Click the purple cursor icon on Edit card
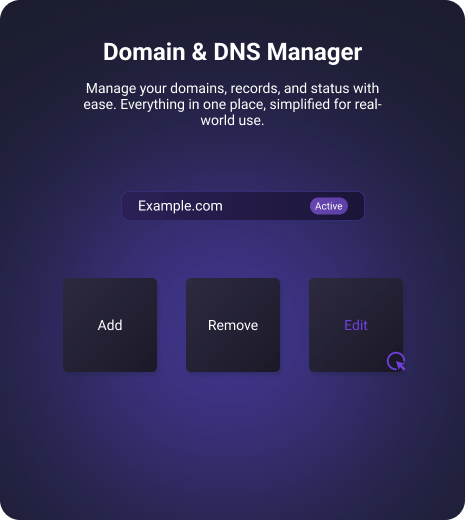 396,361
